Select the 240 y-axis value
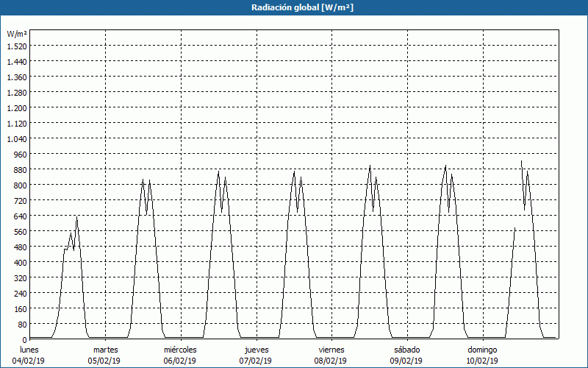588x368 pixels. [21, 293]
